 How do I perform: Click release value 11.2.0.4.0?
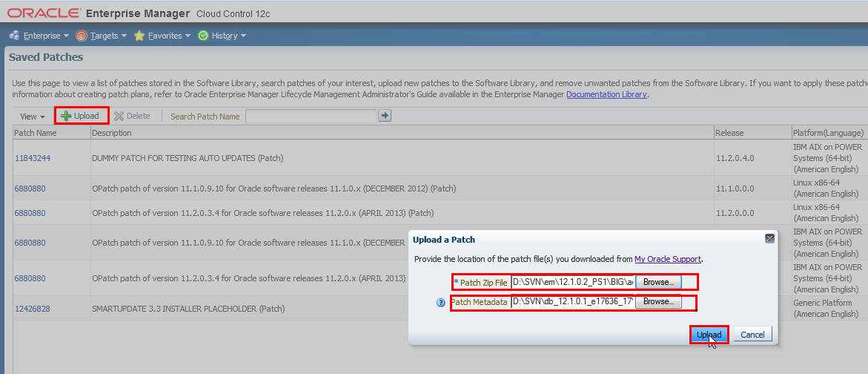click(735, 158)
